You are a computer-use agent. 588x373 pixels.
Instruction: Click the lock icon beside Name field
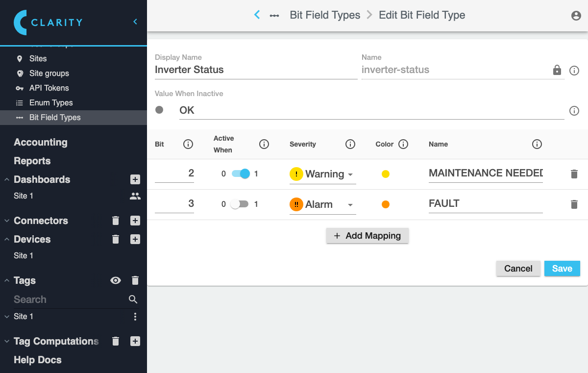(557, 70)
